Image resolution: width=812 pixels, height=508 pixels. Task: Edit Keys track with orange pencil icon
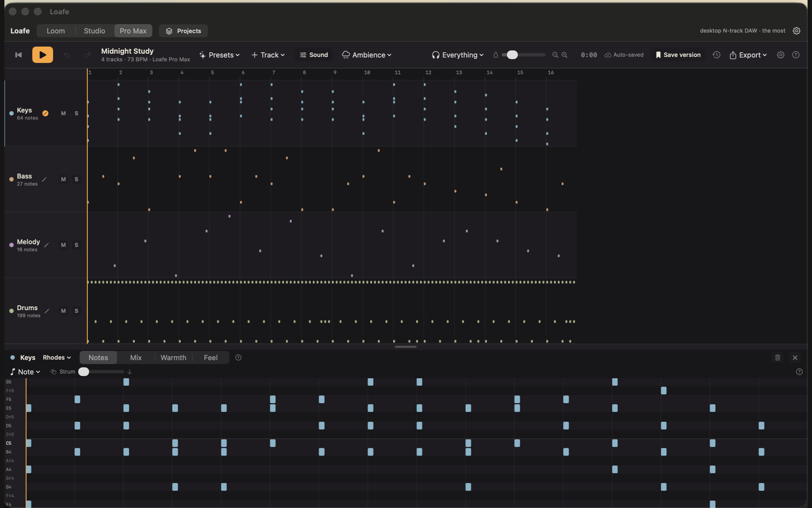[45, 113]
